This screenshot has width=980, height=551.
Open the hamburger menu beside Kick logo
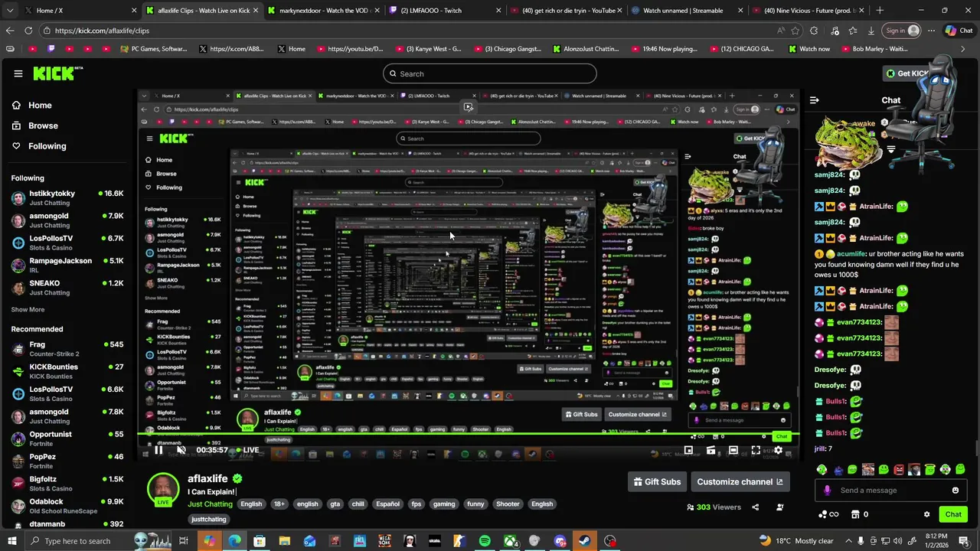point(18,73)
